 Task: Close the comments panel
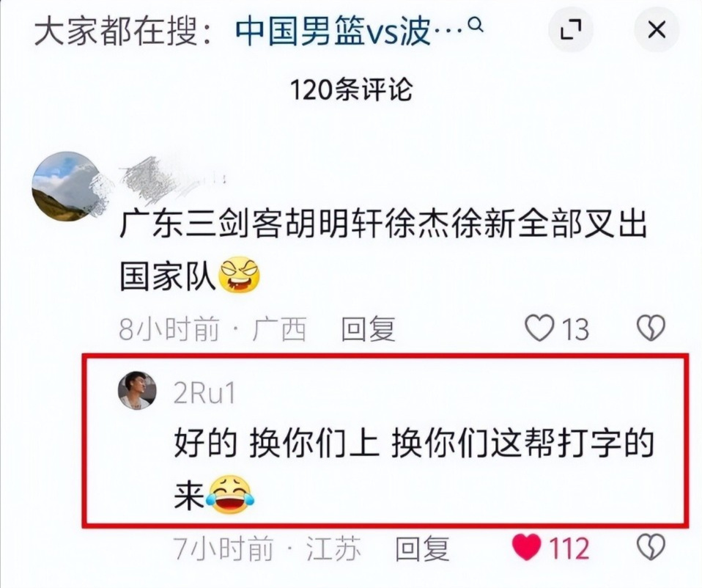tap(657, 31)
